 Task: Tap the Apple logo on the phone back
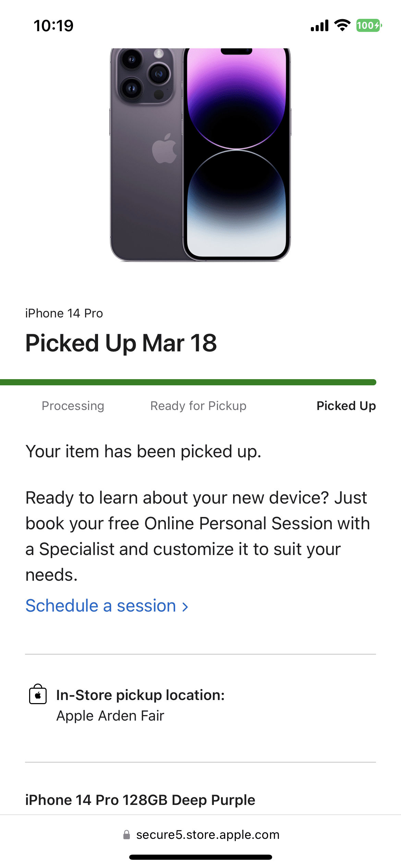pos(165,149)
